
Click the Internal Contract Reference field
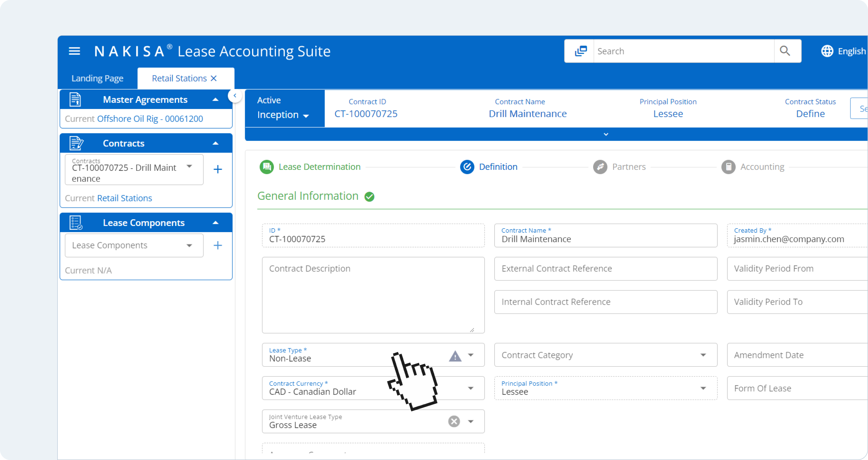(x=606, y=302)
